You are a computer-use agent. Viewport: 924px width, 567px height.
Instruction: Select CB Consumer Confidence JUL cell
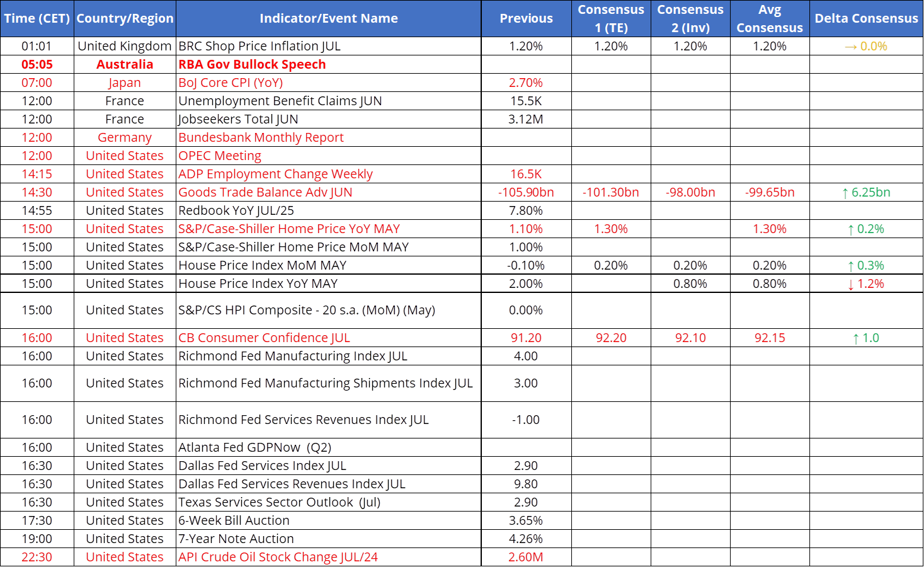point(329,338)
